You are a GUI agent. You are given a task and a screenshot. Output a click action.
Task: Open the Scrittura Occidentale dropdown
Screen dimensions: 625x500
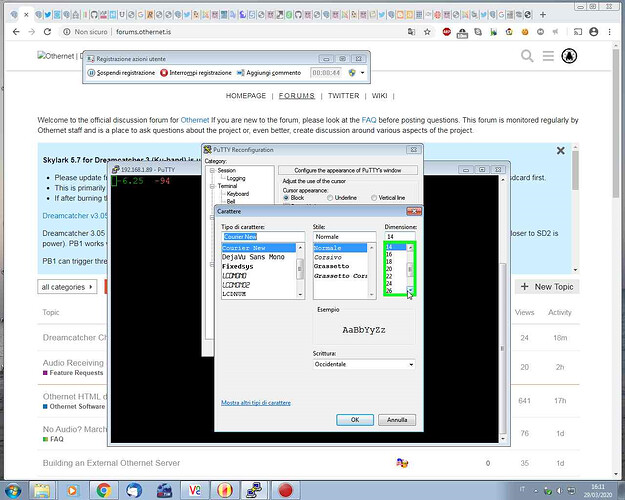click(x=364, y=364)
